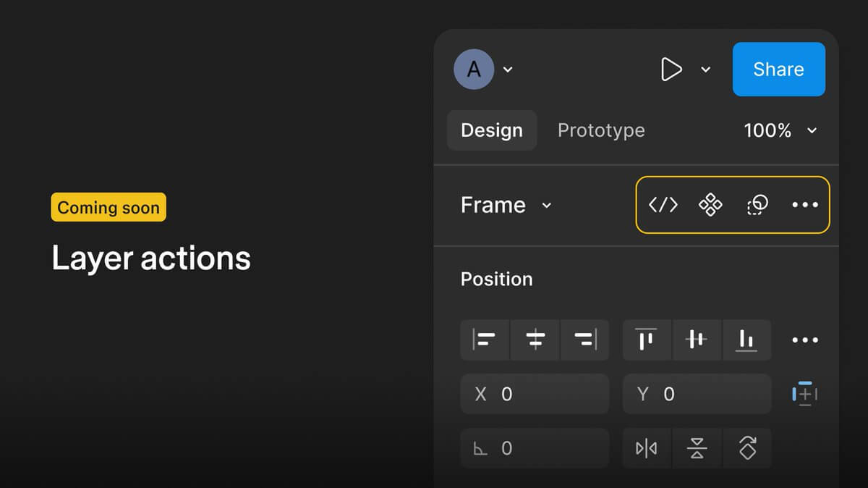The image size is (868, 488).
Task: Align the frame to bottom edge
Action: (747, 340)
